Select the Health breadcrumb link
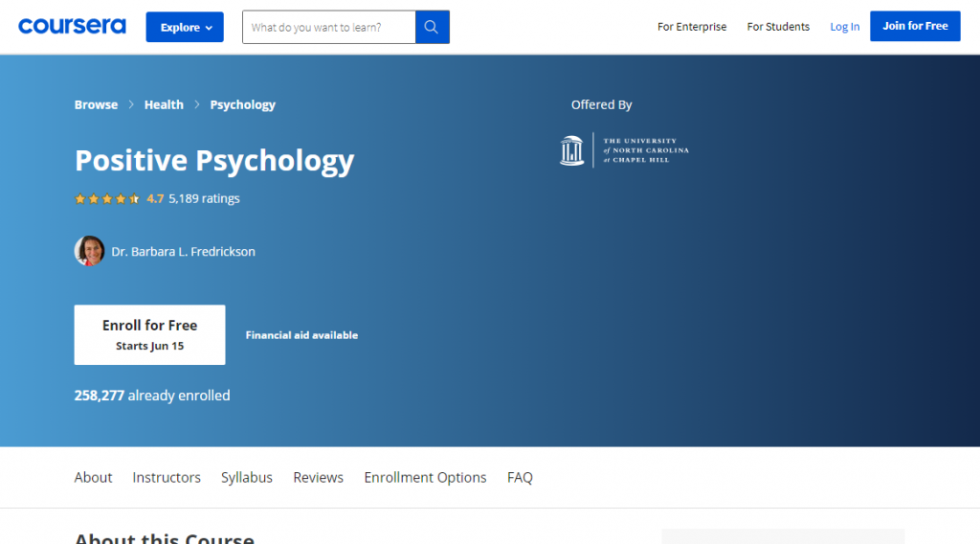 164,105
